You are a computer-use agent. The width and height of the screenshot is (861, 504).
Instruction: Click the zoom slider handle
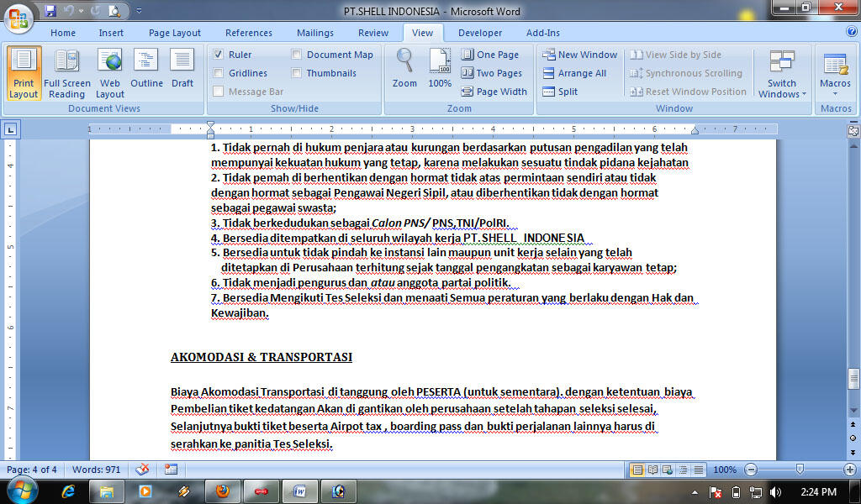[800, 470]
